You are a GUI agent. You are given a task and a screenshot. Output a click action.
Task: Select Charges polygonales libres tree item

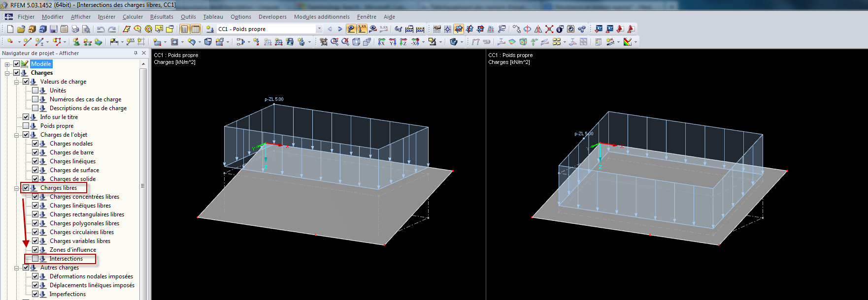pos(84,223)
